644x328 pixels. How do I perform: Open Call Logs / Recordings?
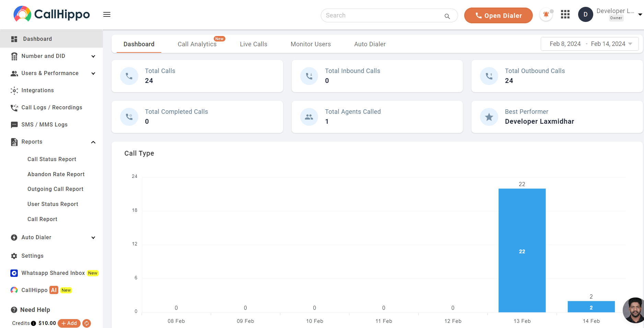52,108
